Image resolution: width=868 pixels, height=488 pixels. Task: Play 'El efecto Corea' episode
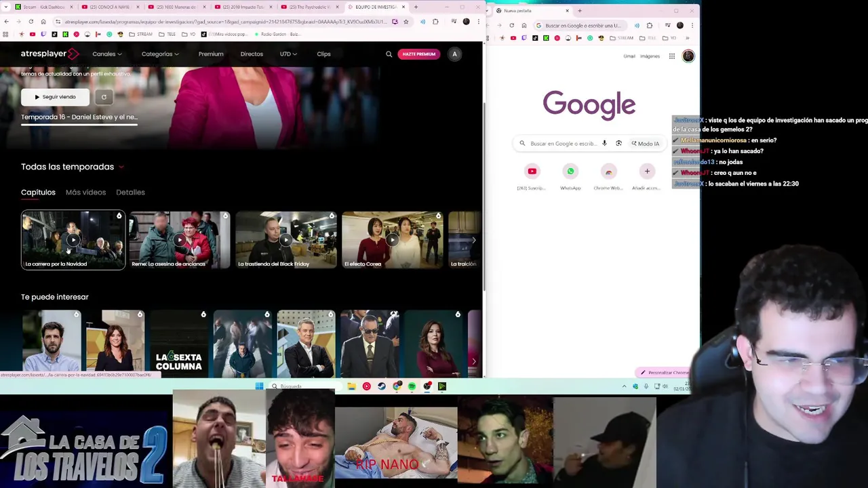[393, 239]
